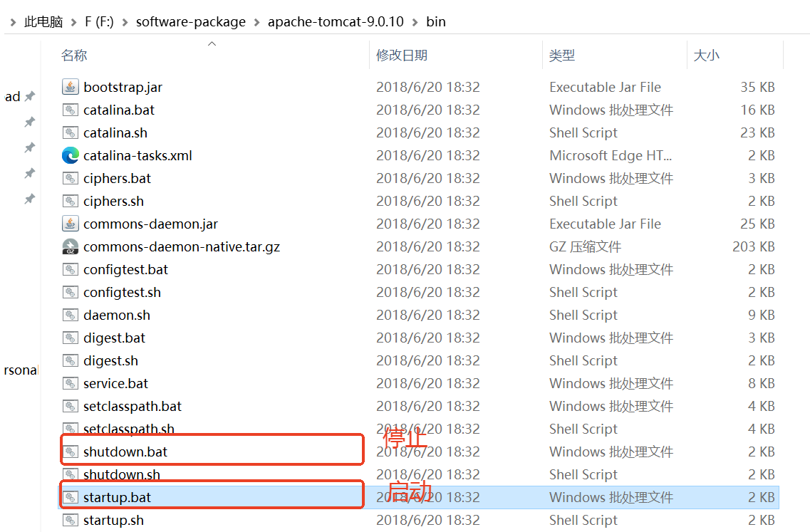Click the startup.bat file icon
This screenshot has width=810, height=532.
(x=71, y=497)
